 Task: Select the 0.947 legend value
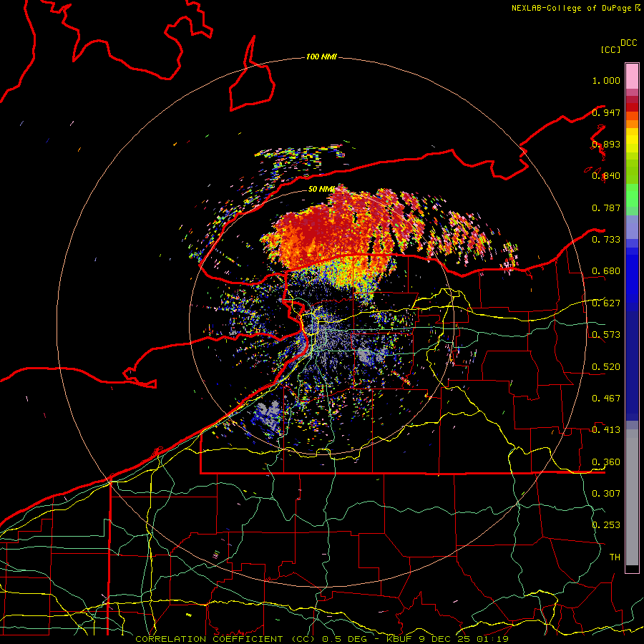606,112
